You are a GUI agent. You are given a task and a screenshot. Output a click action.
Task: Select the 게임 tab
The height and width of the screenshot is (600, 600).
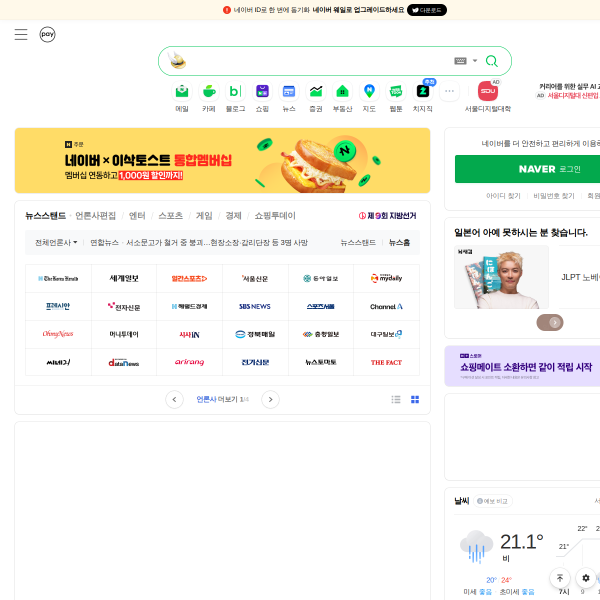point(204,216)
